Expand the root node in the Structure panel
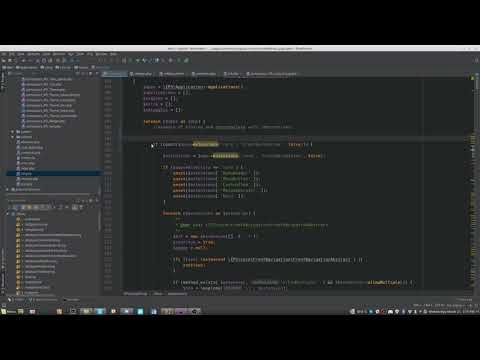The height and width of the screenshot is (360, 480). click(x=8, y=214)
